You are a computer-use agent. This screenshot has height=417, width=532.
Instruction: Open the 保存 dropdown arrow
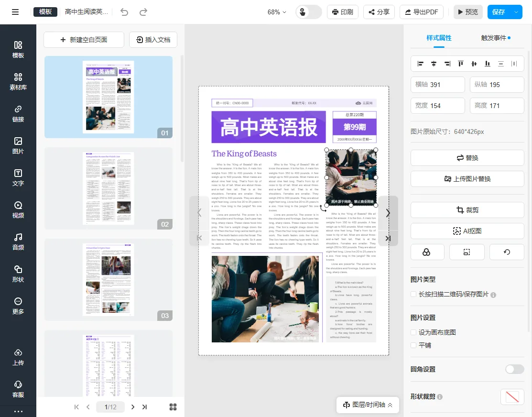[x=516, y=12]
